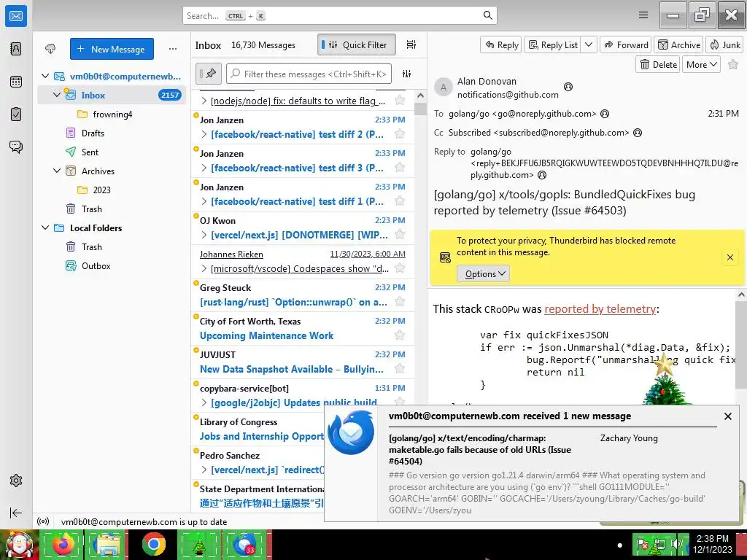Click the taskbar volume icon
Viewport: 747px width, 560px height.
point(676,544)
